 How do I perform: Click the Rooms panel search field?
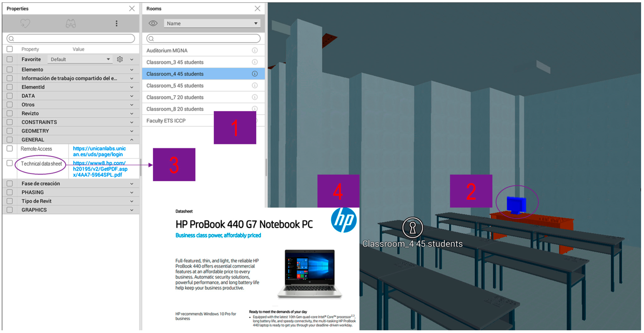pos(204,39)
